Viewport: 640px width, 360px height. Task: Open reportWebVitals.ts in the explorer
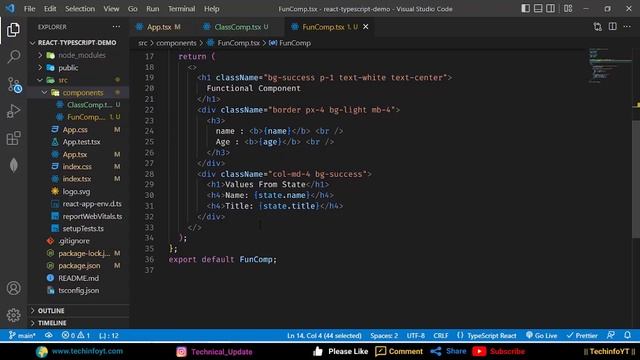click(x=92, y=216)
